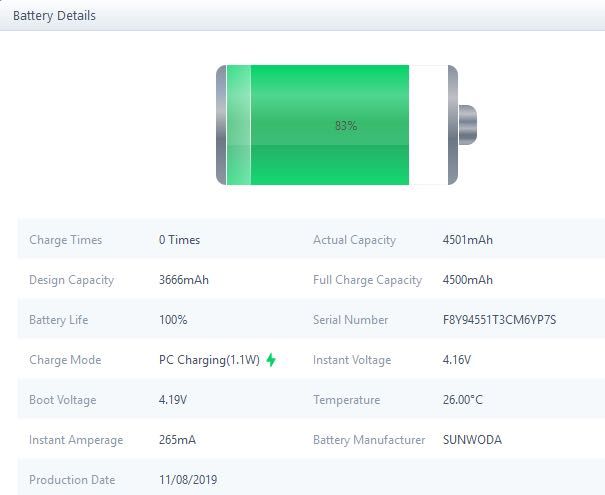This screenshot has height=495, width=605.
Task: Click the Full Charge Capacity value 4500mAh
Action: (x=468, y=280)
